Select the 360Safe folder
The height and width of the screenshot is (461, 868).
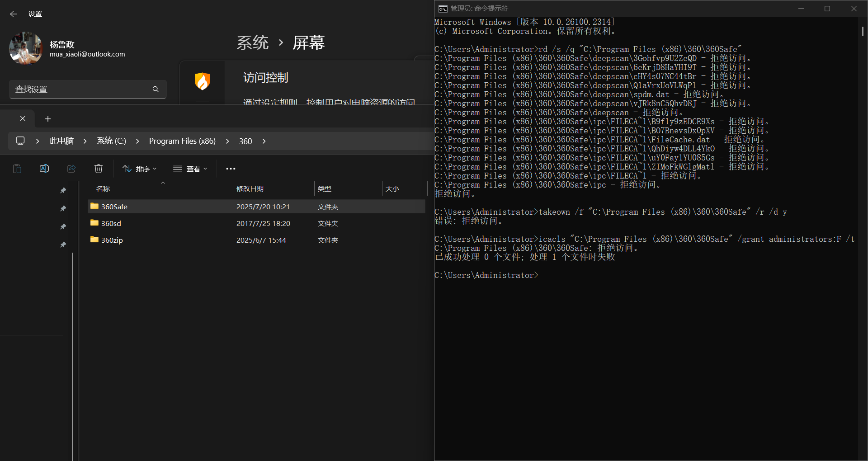[x=114, y=207]
